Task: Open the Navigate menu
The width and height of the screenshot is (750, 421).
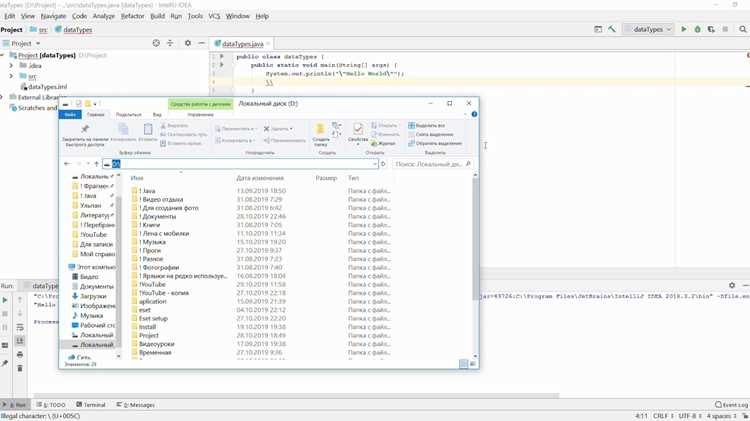Action: coord(54,16)
